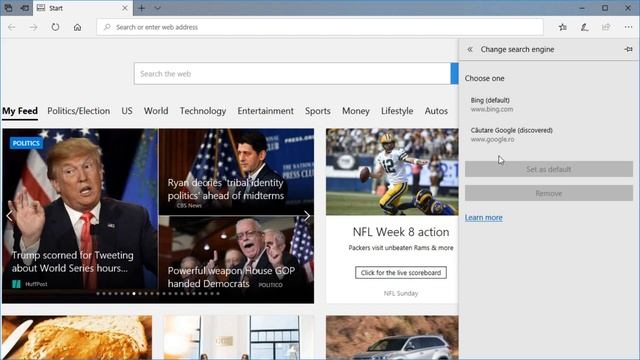
Task: Expand the tab previews chevron
Action: [x=158, y=8]
